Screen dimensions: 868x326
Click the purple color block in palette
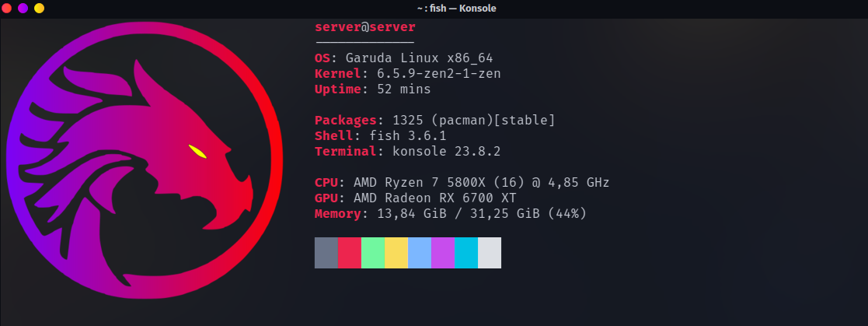point(443,253)
